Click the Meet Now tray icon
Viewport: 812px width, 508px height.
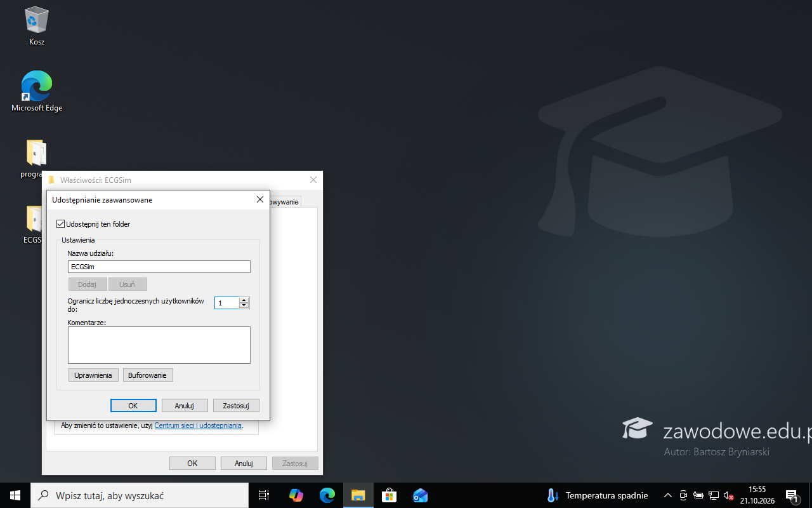[x=683, y=495]
